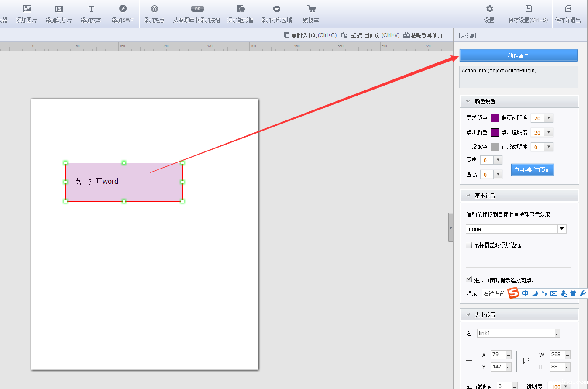Click the 应用到所有页面 button

pos(532,170)
